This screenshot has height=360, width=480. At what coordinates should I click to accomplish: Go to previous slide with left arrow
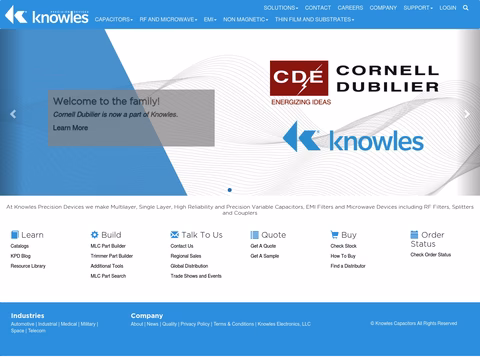13,114
